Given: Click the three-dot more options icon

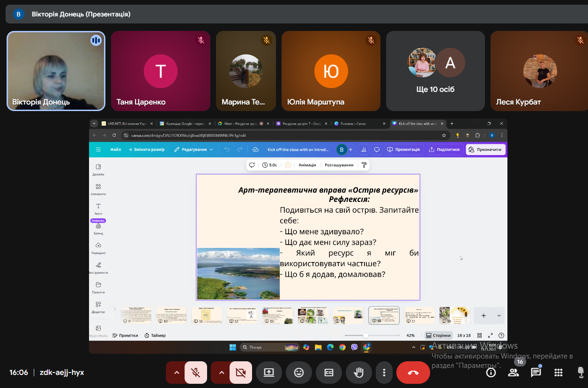Looking at the screenshot, I should tap(384, 373).
